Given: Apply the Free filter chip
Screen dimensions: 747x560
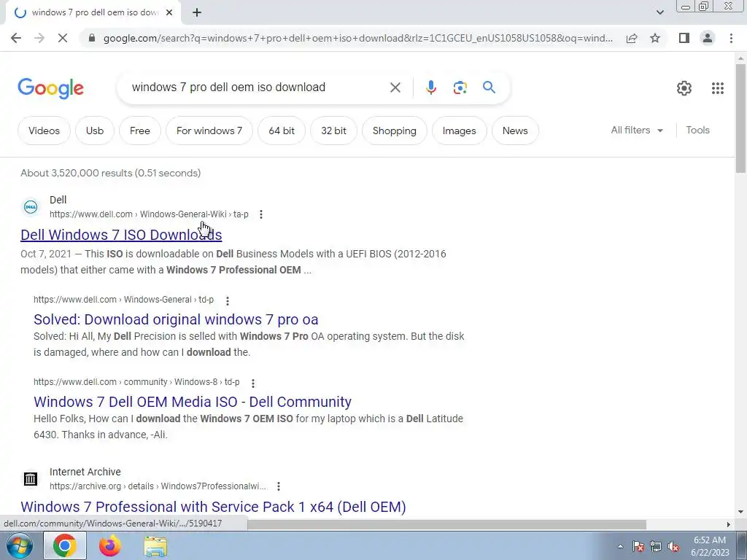Looking at the screenshot, I should (x=139, y=131).
